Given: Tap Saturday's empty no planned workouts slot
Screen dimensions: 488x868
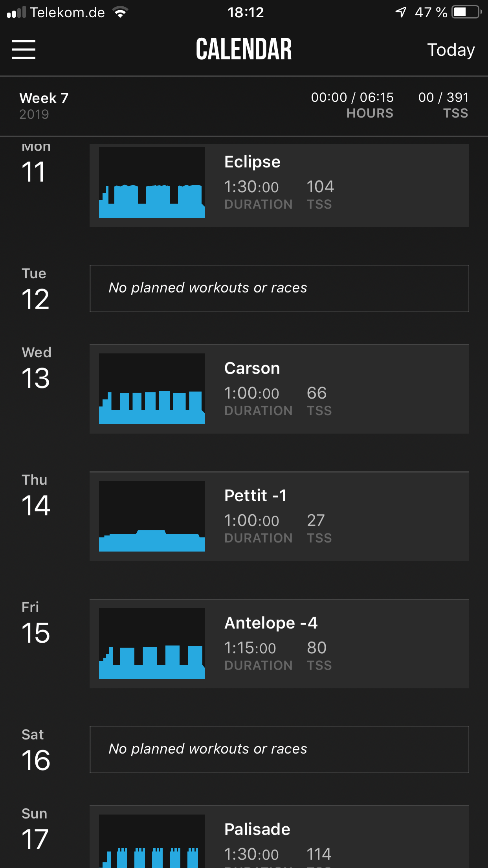Looking at the screenshot, I should [x=279, y=750].
